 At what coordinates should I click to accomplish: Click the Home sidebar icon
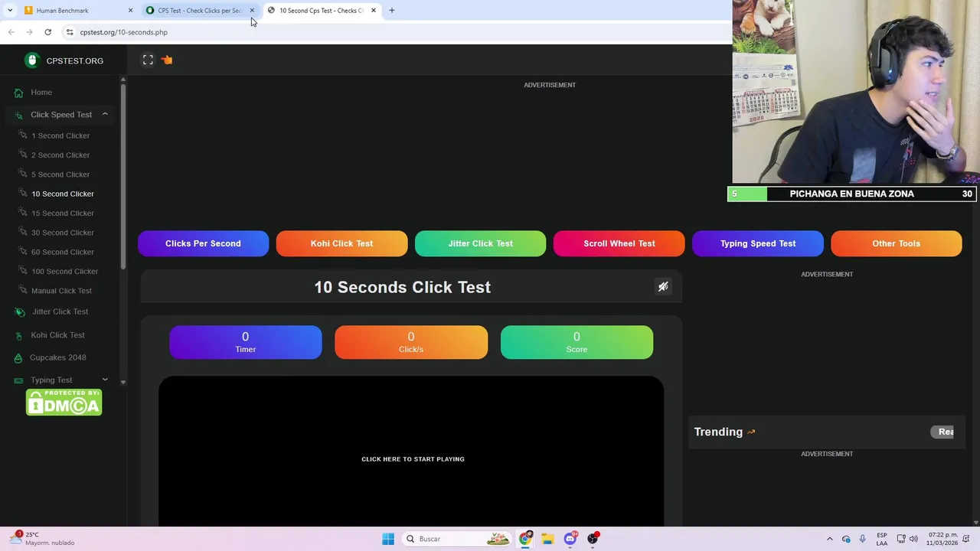(x=18, y=93)
